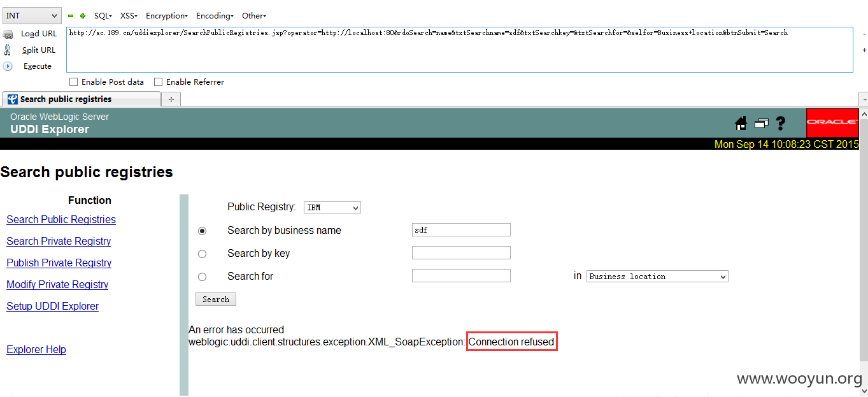Click the Split URL button
This screenshot has height=397, width=868.
pos(39,50)
